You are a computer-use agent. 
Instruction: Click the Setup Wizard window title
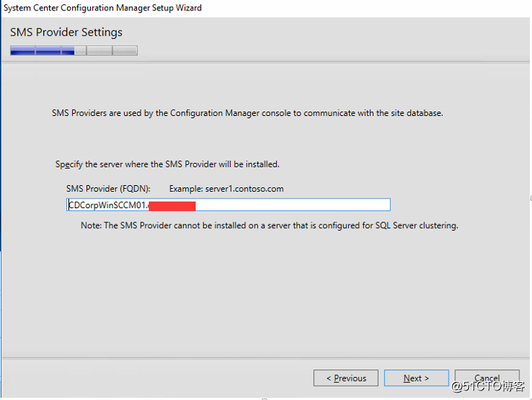(x=103, y=7)
